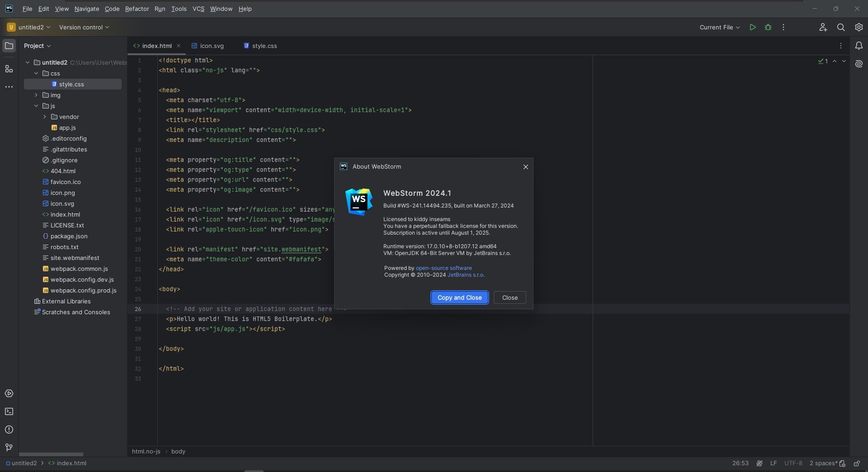Show more tool windows ellipsis in left sidebar
The width and height of the screenshot is (868, 472).
click(9, 87)
